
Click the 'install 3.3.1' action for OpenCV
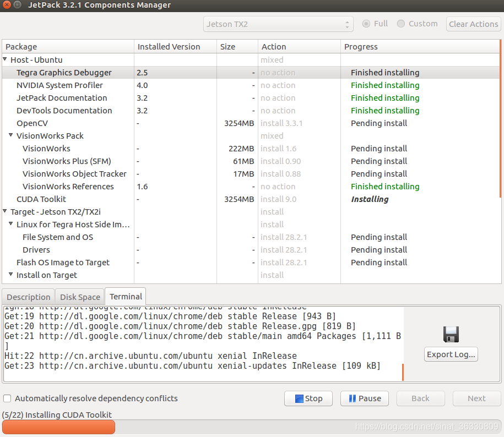281,123
